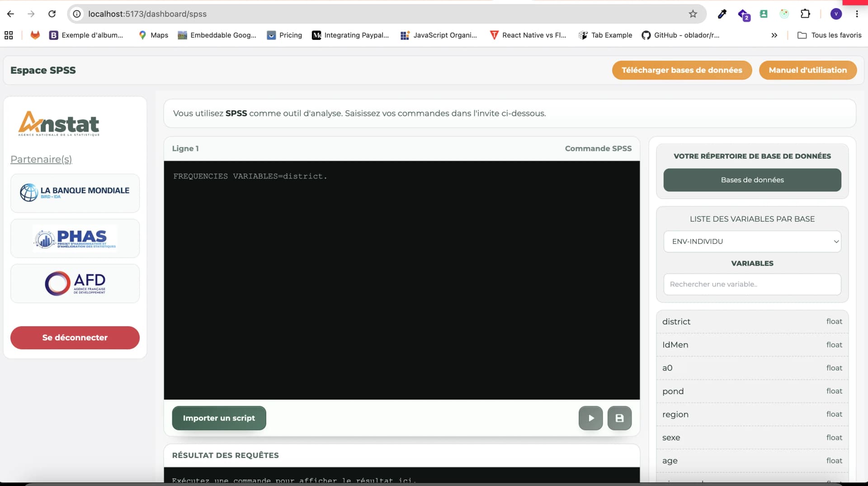The width and height of the screenshot is (868, 486).
Task: Open the Maps bookmark
Action: (x=153, y=35)
